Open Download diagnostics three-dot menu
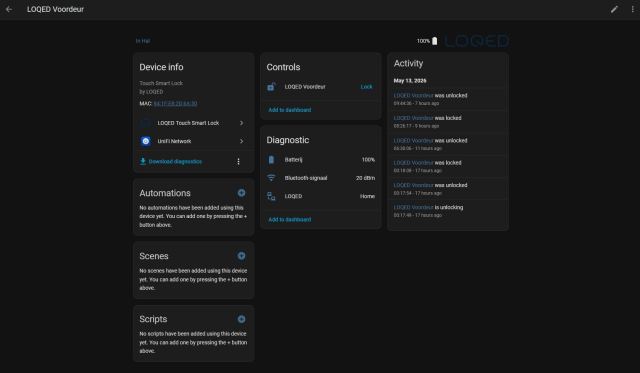The height and width of the screenshot is (373, 640). coord(238,162)
